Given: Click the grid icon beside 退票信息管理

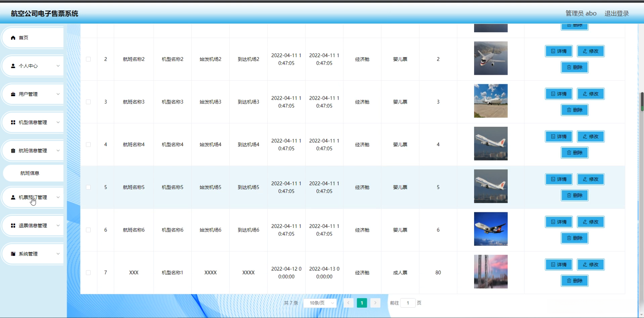Looking at the screenshot, I should 13,226.
